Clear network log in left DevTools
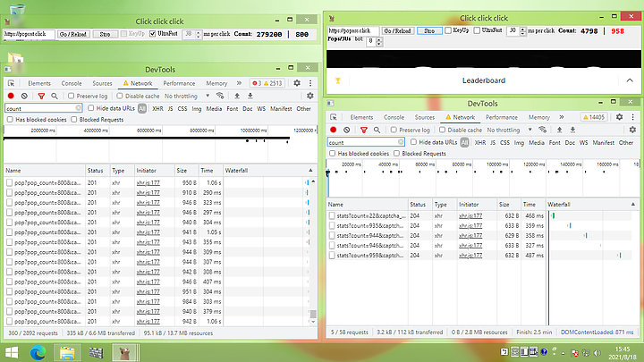 coord(24,96)
